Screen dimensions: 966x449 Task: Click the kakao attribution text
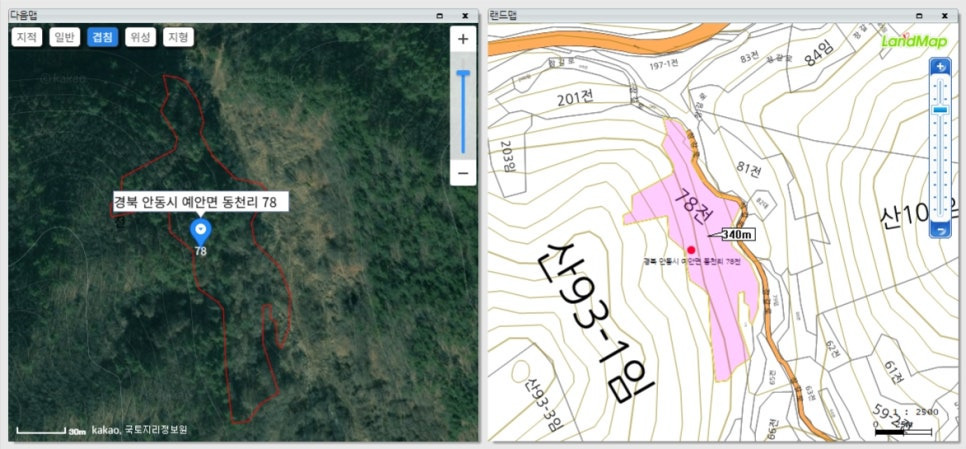(139, 430)
